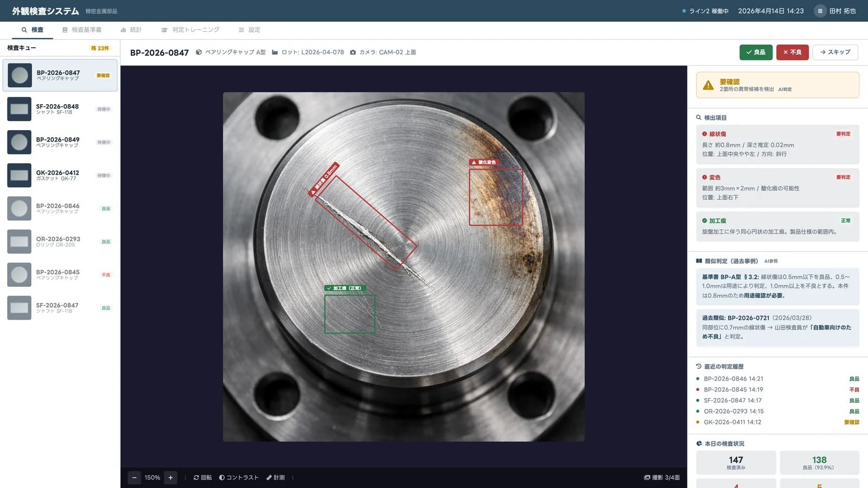Mark the part as 良品
This screenshot has height=488, width=868.
click(x=756, y=52)
